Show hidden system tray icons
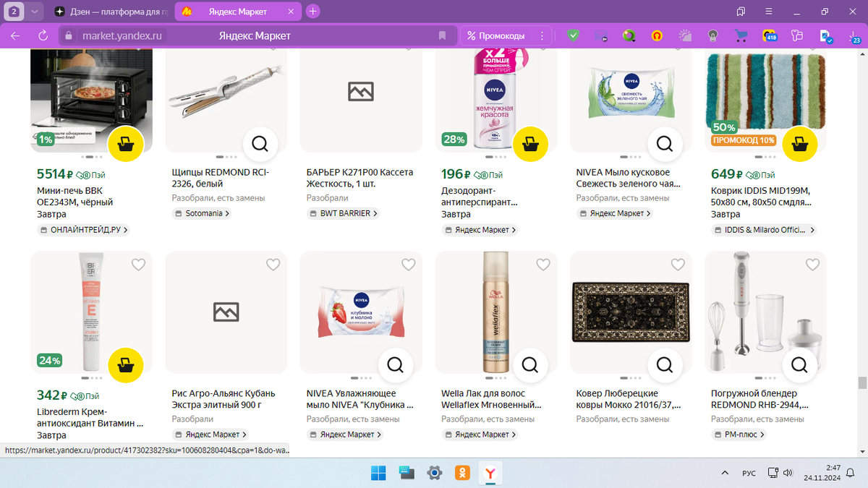The width and height of the screenshot is (868, 488). pos(725,473)
